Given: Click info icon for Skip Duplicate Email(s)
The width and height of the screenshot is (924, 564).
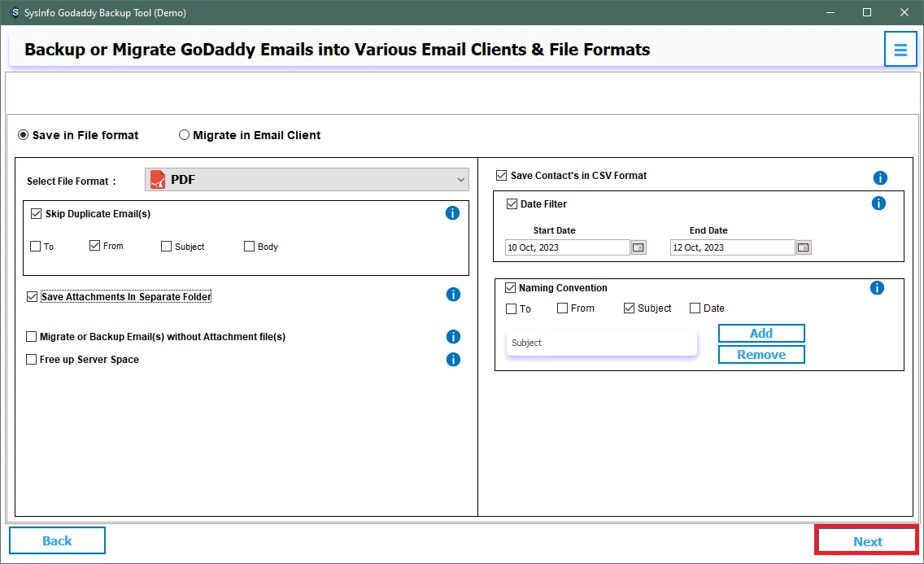Looking at the screenshot, I should tap(453, 213).
